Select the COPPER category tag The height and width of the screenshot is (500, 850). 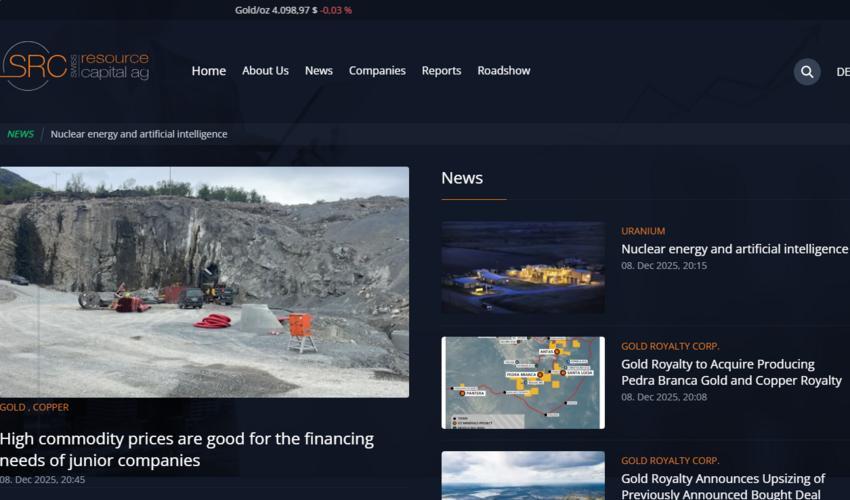[50, 407]
